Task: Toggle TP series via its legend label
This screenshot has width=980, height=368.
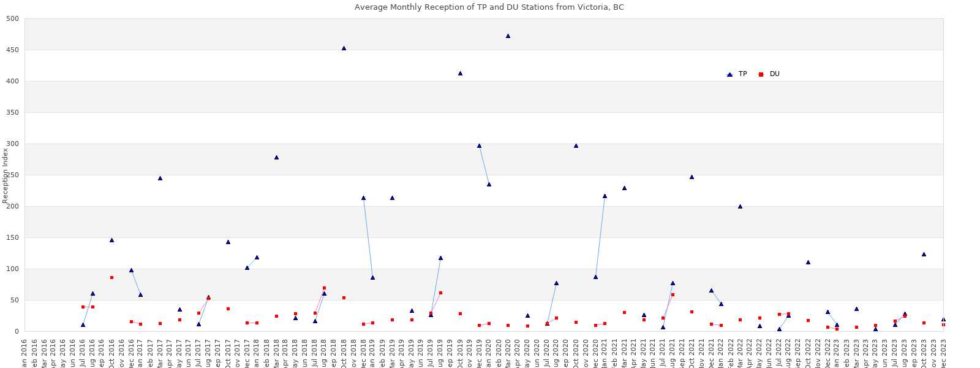Action: [x=742, y=74]
